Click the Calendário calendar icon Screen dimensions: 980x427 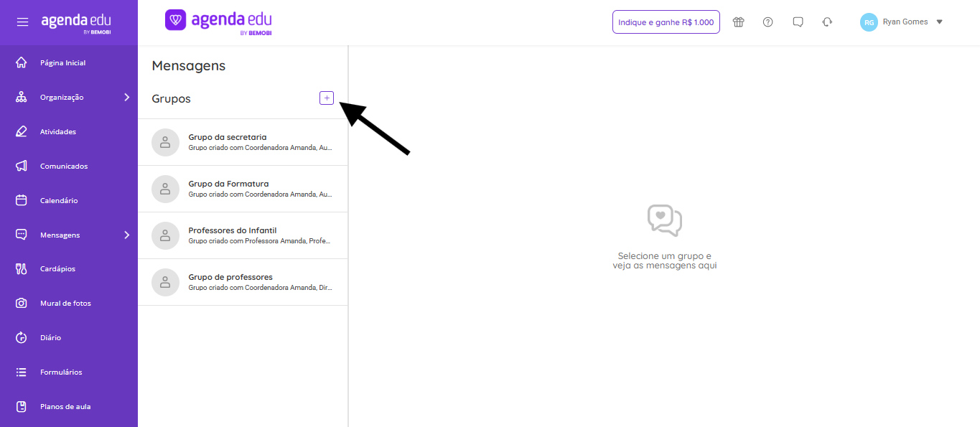[x=22, y=200]
